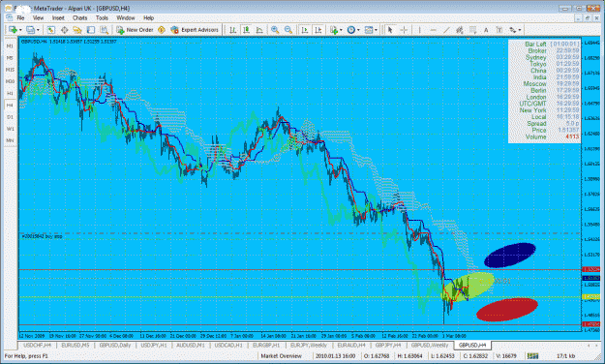
Task: Select the Fibonacci Retracement tool
Action: click(472, 30)
